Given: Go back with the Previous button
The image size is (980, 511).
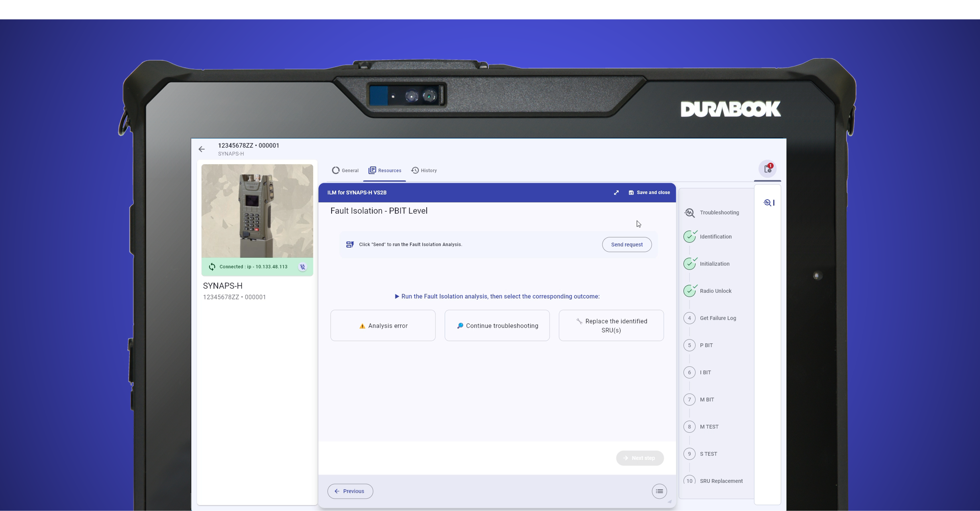Looking at the screenshot, I should (x=350, y=491).
